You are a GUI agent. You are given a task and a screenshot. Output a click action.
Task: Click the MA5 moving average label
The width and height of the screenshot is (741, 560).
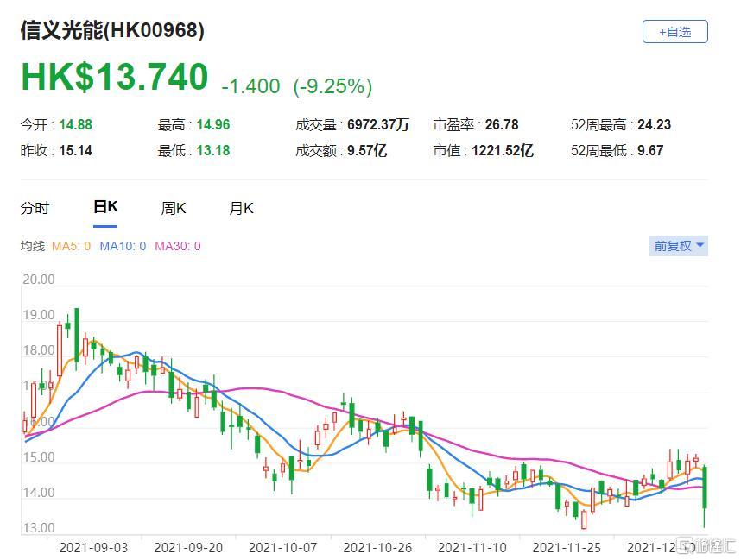pos(72,246)
